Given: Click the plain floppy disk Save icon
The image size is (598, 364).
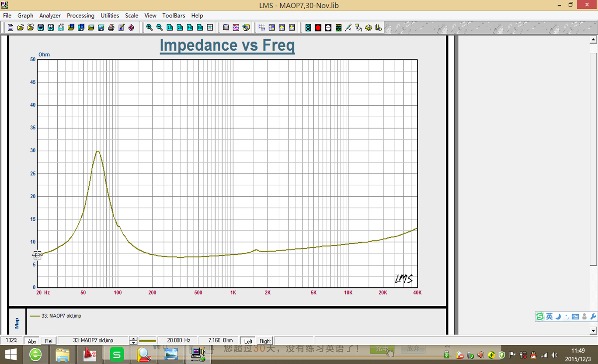Looking at the screenshot, I should point(41,28).
